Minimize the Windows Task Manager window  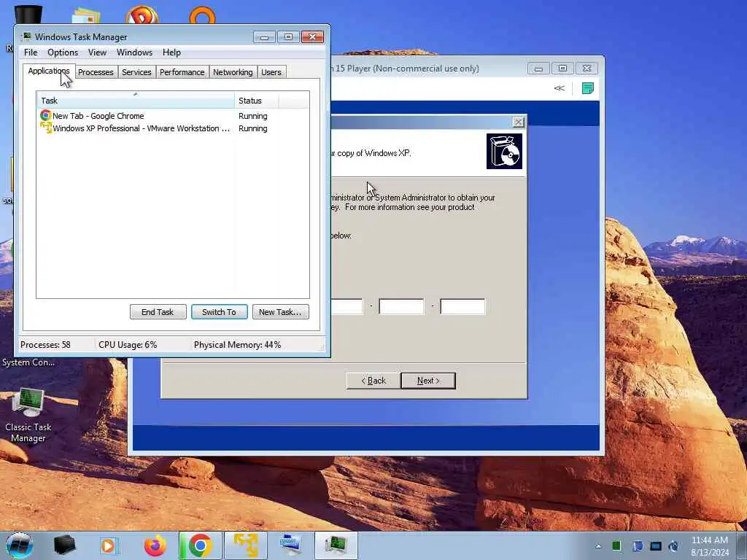[x=264, y=37]
